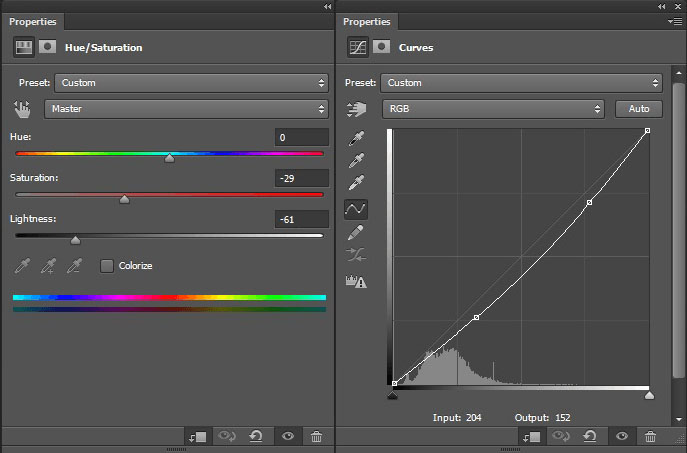Pick the add-to-sample eyedropper in Hue/Saturation

pyautogui.click(x=48, y=265)
